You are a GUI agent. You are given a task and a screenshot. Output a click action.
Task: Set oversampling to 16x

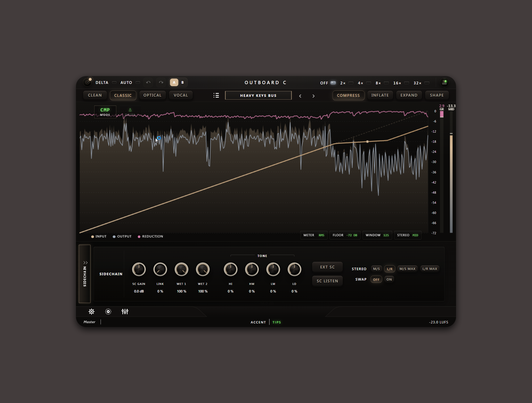point(407,83)
